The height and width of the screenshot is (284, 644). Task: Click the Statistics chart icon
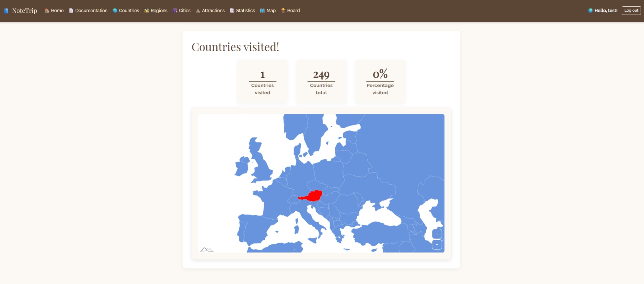pos(232,11)
